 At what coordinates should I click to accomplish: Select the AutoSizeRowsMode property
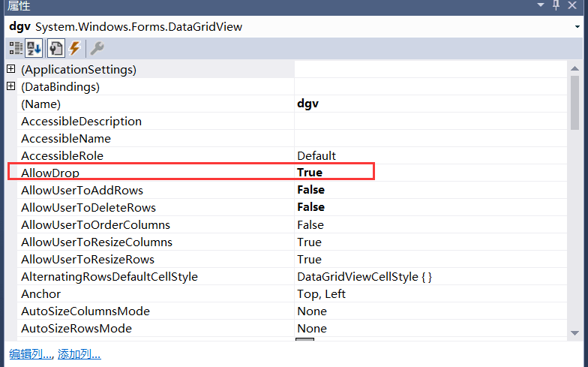(x=76, y=329)
